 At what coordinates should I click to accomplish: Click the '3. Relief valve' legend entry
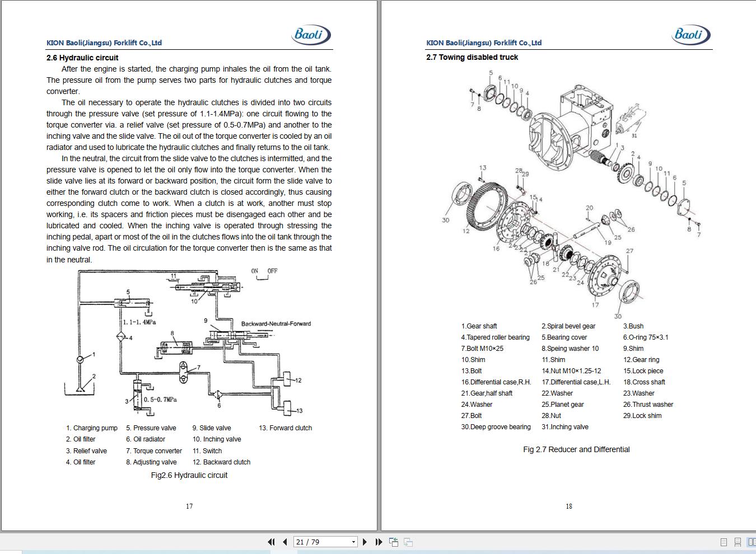[x=86, y=451]
